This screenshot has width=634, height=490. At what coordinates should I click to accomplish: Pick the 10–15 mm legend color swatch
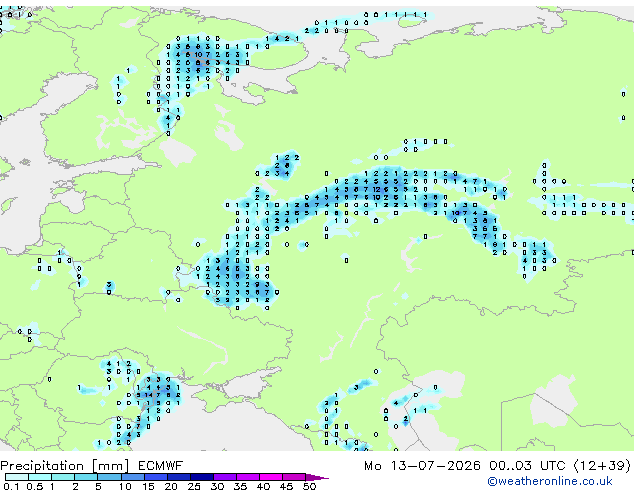coord(133,477)
